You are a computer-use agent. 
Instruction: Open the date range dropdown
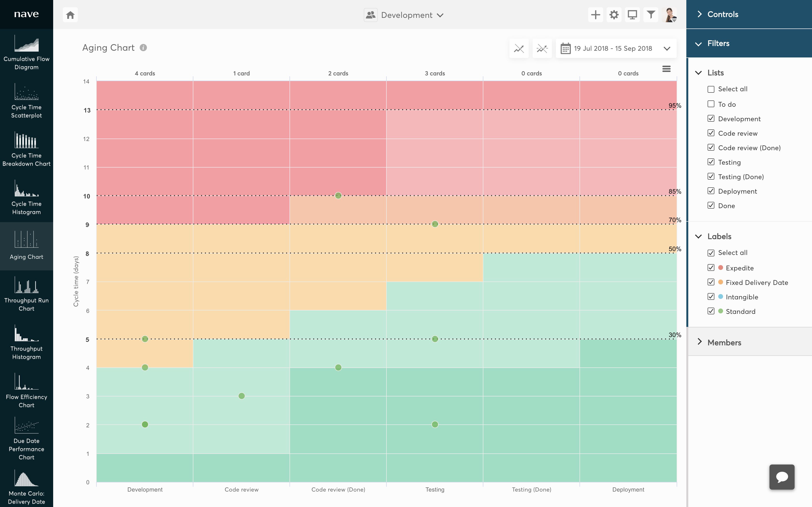616,49
